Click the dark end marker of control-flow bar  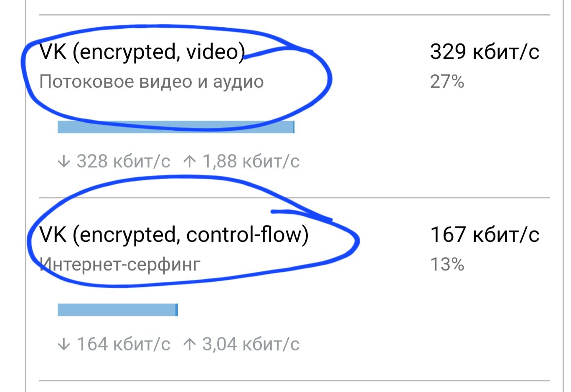pos(177,310)
